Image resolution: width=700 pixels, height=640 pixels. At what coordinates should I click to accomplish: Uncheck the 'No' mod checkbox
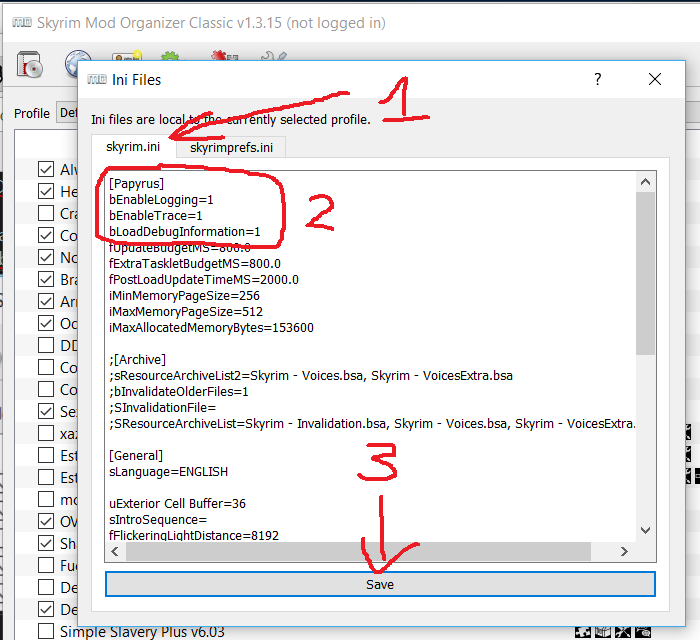pyautogui.click(x=46, y=257)
